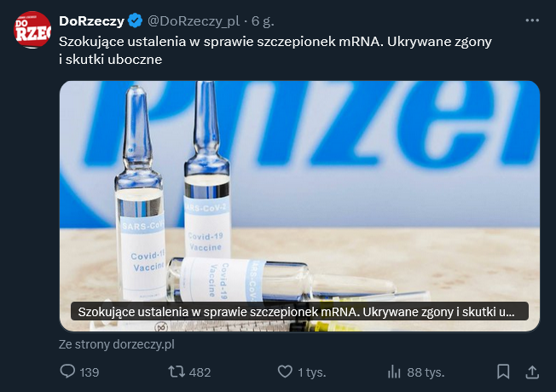The width and height of the screenshot is (556, 392).
Task: Open the repost options arrows icon
Action: click(177, 372)
